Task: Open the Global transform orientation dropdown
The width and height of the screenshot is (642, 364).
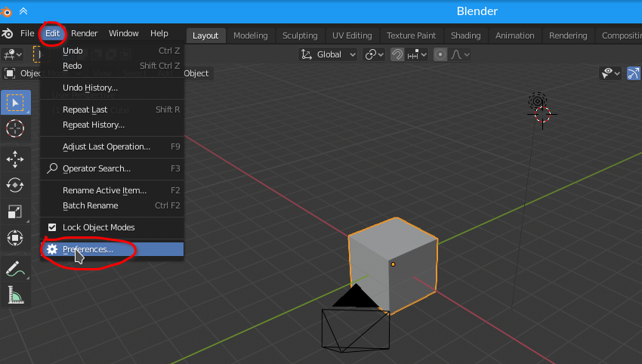Action: tap(328, 54)
